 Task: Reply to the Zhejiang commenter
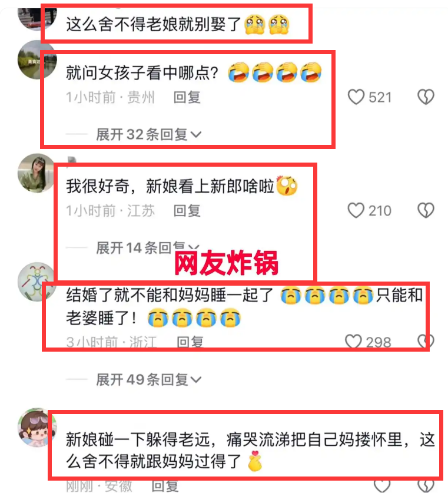(190, 342)
